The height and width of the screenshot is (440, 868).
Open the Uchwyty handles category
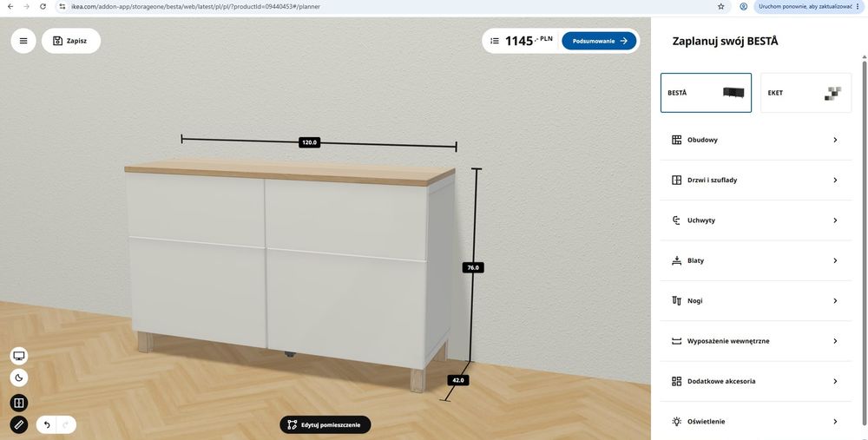click(756, 220)
